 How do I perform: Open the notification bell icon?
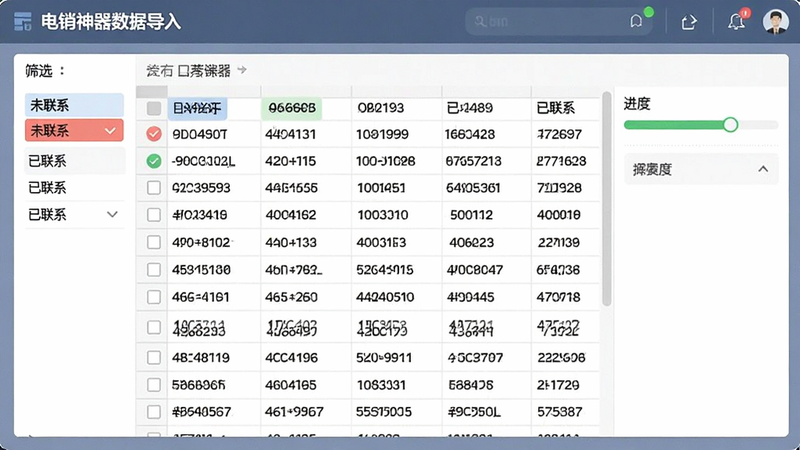click(x=736, y=21)
